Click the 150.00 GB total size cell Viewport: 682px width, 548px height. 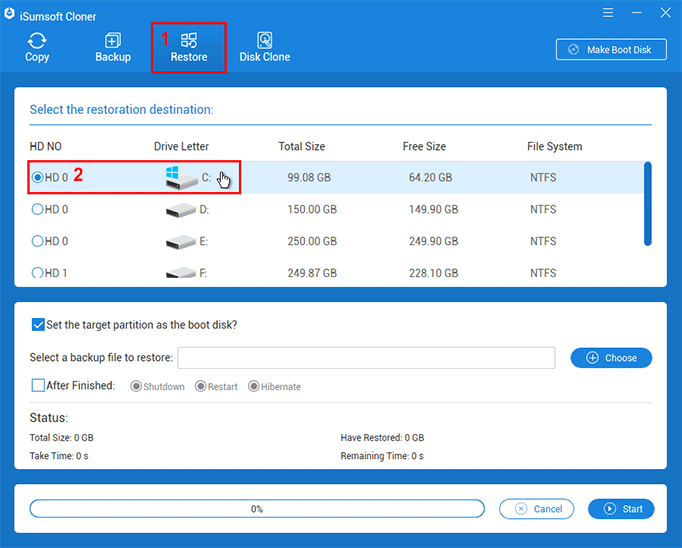point(312,209)
